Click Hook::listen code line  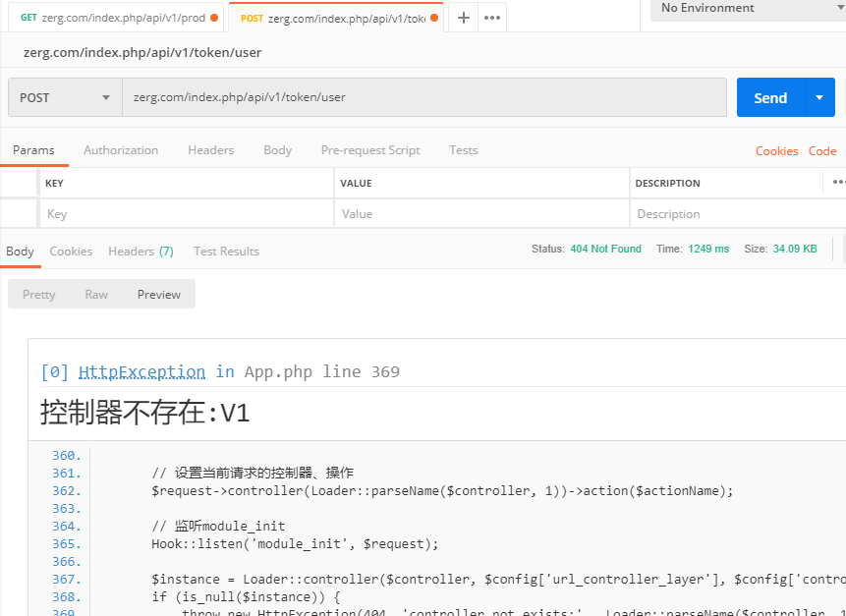click(x=295, y=543)
